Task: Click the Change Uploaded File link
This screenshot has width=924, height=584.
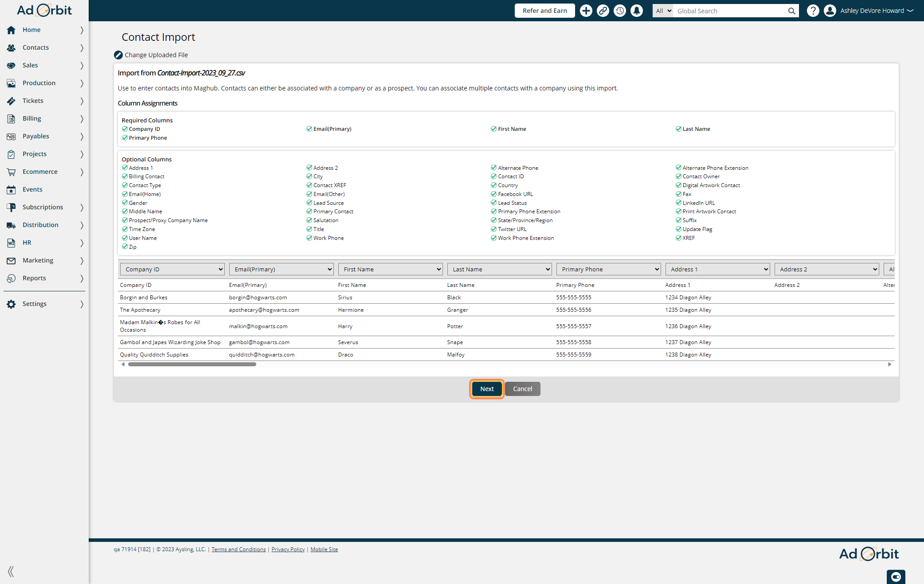Action: [x=156, y=55]
